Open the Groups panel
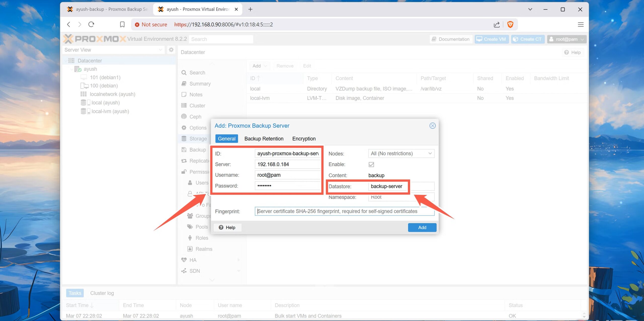Viewport: 644px width, 321px height. click(203, 216)
